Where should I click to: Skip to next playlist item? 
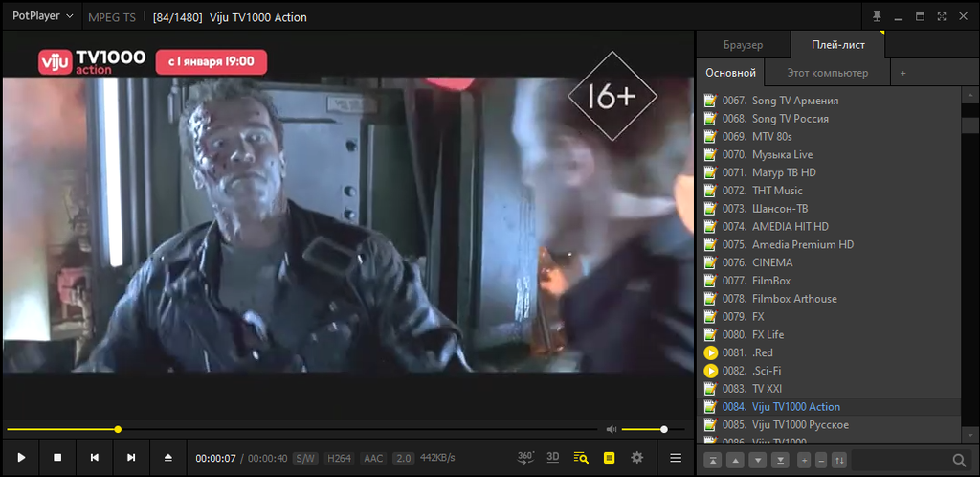[131, 458]
